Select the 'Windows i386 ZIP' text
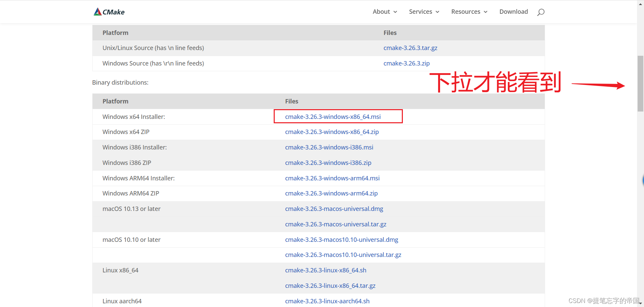 [127, 163]
